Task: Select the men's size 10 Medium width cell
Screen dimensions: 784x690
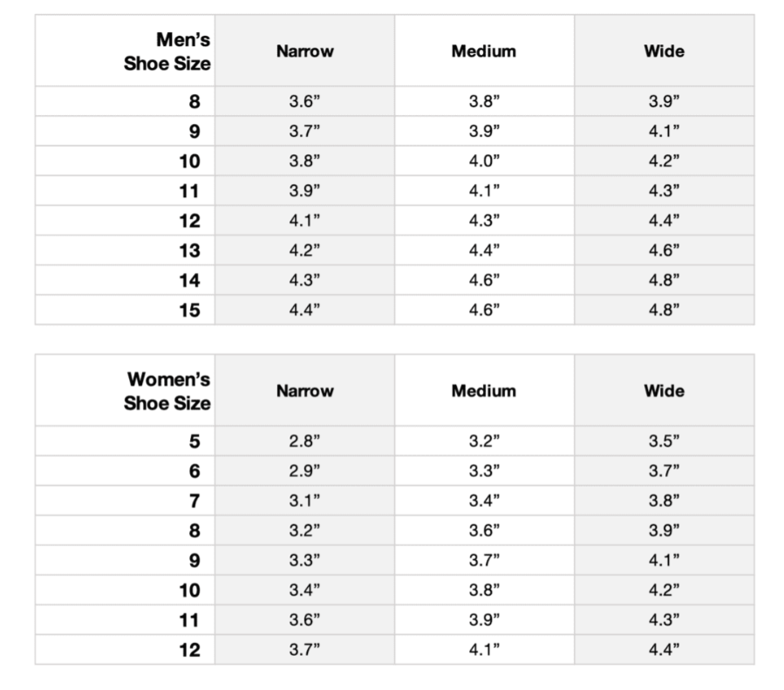Action: (484, 161)
